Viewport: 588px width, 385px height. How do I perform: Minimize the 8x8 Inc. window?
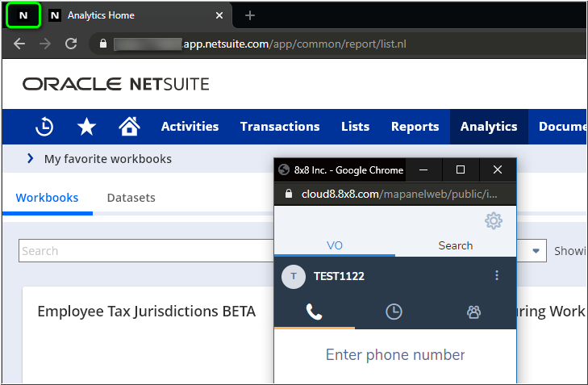click(x=423, y=170)
